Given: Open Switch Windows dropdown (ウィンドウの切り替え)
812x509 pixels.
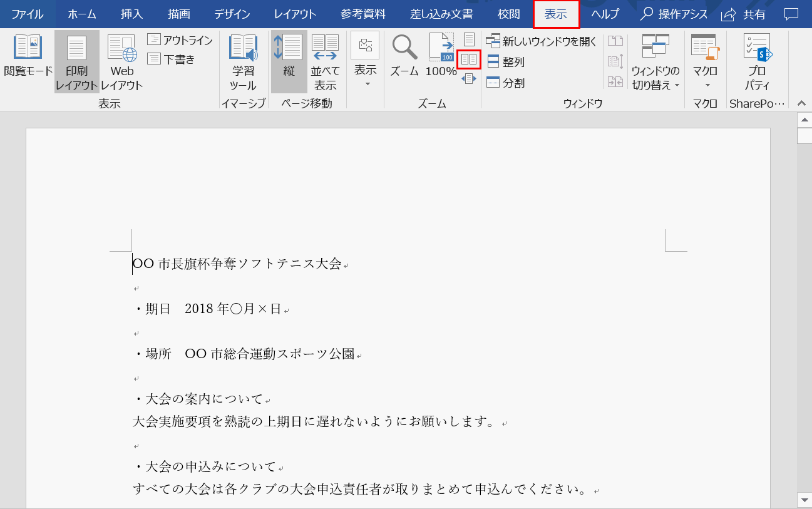Looking at the screenshot, I should (x=655, y=61).
